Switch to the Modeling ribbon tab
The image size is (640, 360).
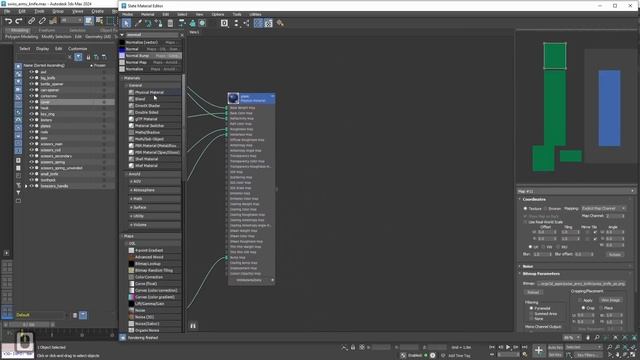19,30
